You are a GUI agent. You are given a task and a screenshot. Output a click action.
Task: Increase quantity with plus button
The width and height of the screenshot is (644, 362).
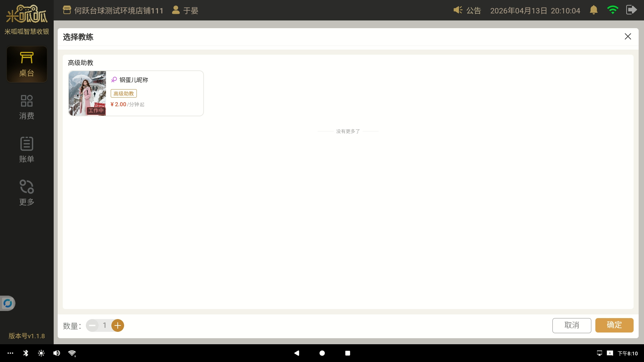click(118, 325)
